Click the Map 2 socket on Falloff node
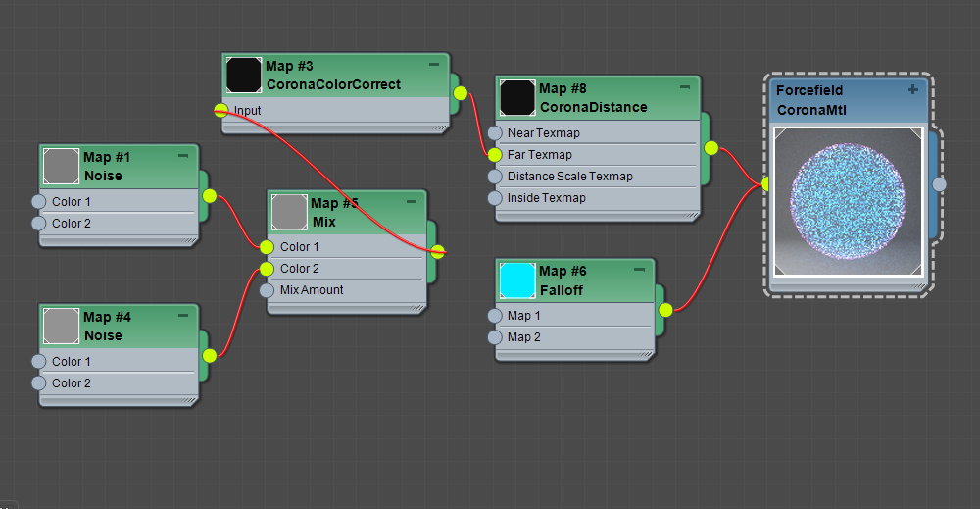This screenshot has height=509, width=980. click(x=495, y=337)
